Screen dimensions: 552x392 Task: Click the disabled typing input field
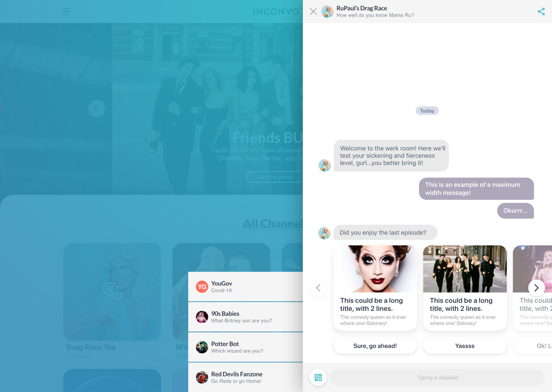[437, 377]
